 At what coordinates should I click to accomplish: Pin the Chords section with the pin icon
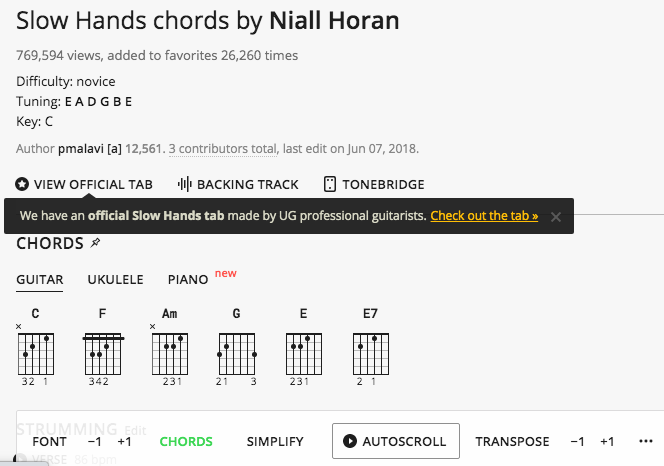coord(95,243)
